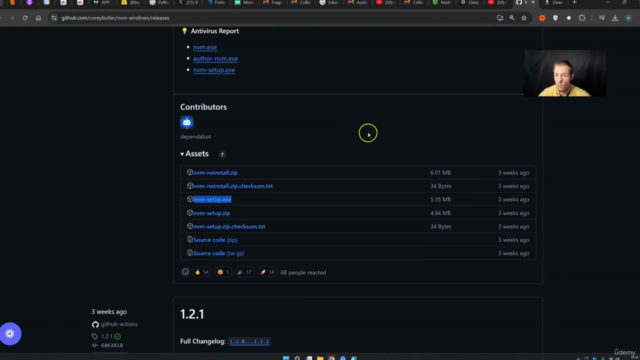Reload the page with the refresh icon
640x360 pixels.
click(x=25, y=18)
